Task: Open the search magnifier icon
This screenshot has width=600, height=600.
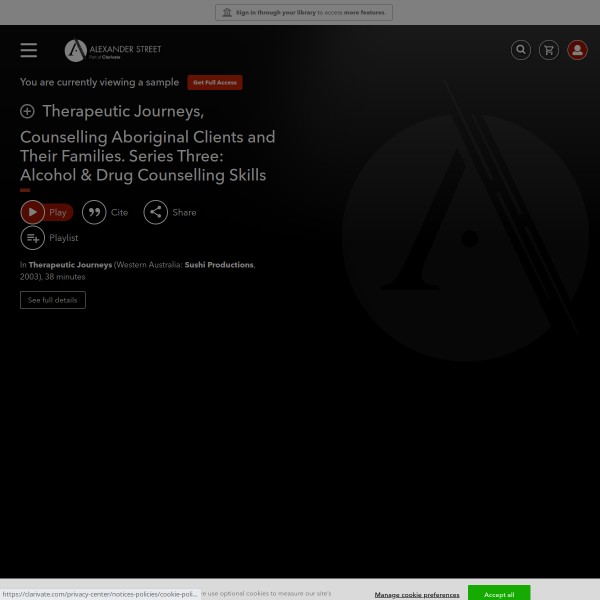Action: click(x=521, y=50)
